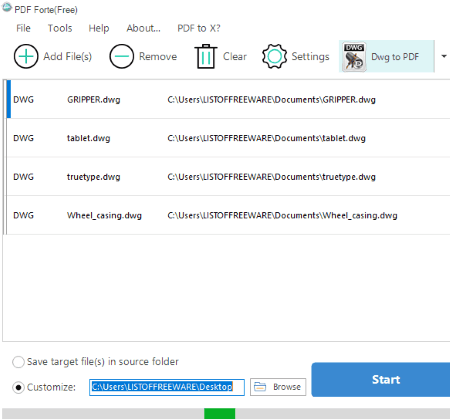This screenshot has height=420, width=450.
Task: Select the Dwg to PDF converter icon
Action: click(354, 57)
